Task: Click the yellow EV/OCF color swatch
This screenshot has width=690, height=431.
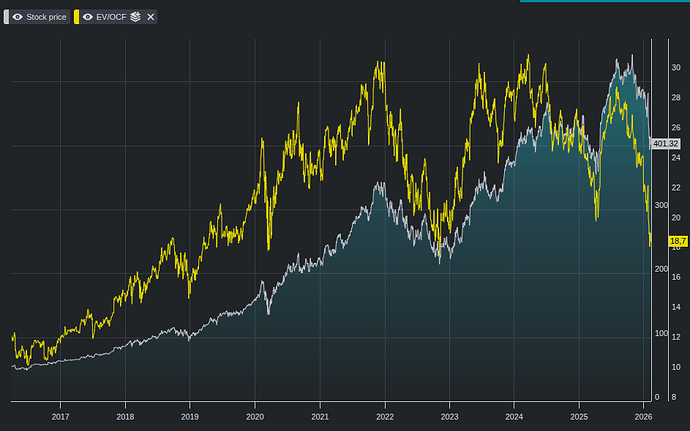Action: point(77,17)
